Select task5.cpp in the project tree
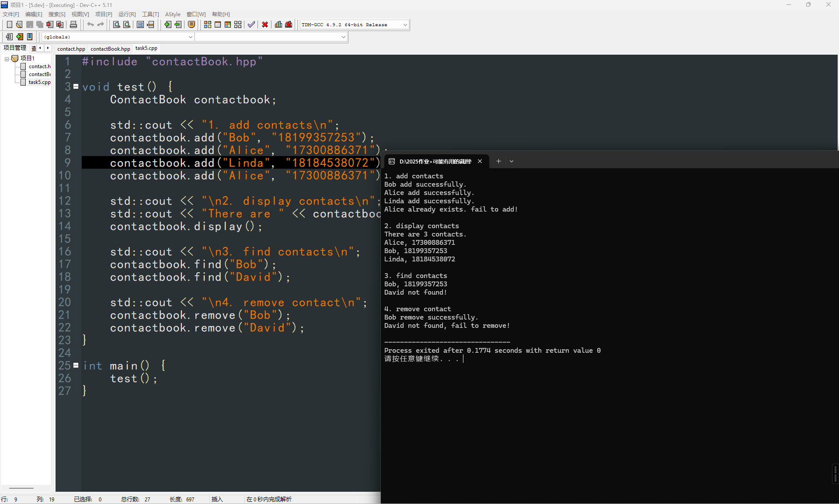Screen dimensions: 839x504 pyautogui.click(x=40, y=82)
